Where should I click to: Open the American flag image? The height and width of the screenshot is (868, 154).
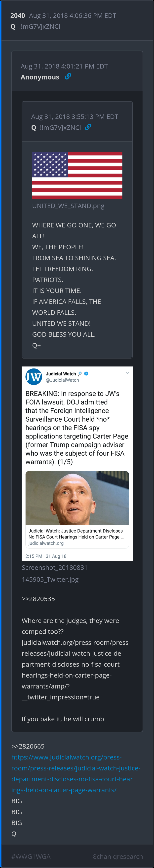[77, 175]
